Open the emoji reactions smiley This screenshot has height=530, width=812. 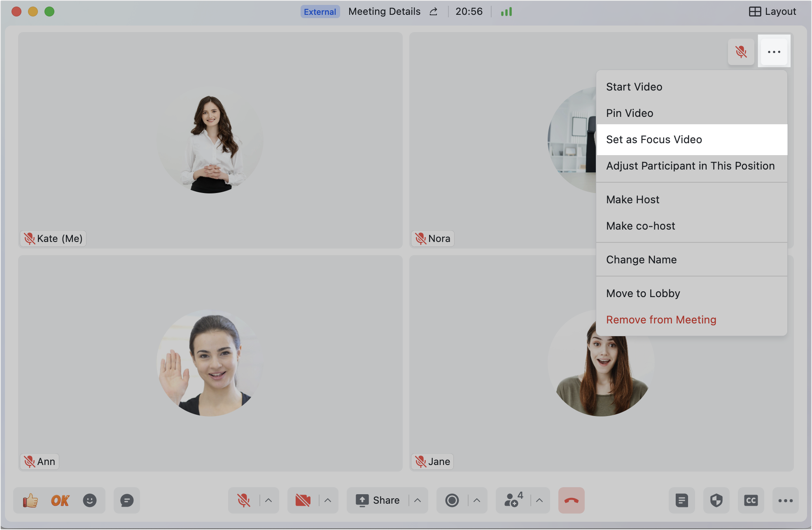coord(90,500)
